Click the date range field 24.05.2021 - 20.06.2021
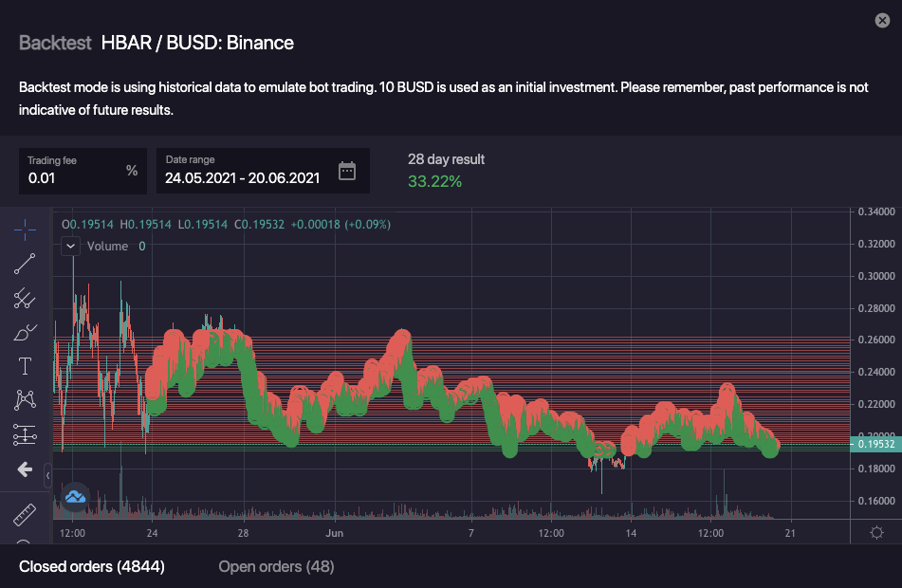 click(242, 176)
